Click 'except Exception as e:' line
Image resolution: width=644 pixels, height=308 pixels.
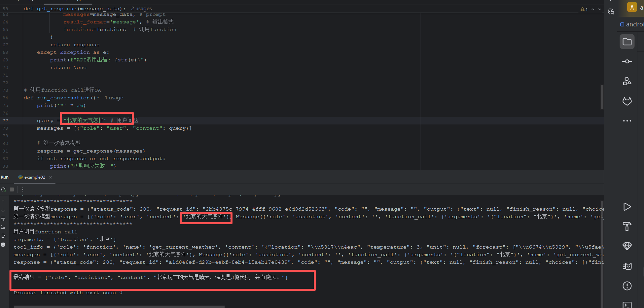[x=73, y=52]
